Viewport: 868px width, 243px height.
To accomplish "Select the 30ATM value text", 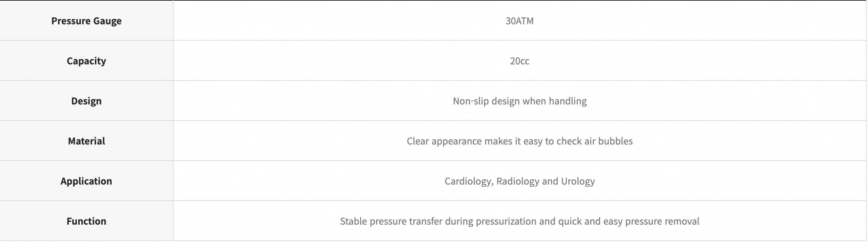I will click(x=519, y=21).
